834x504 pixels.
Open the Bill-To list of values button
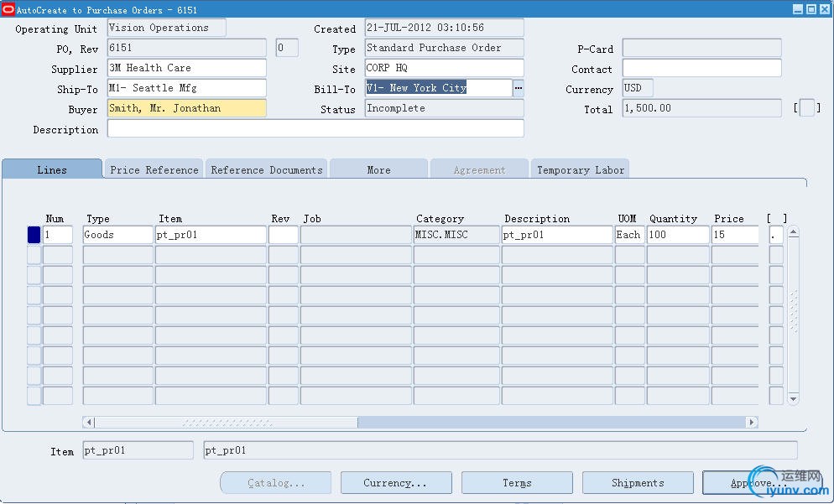518,88
